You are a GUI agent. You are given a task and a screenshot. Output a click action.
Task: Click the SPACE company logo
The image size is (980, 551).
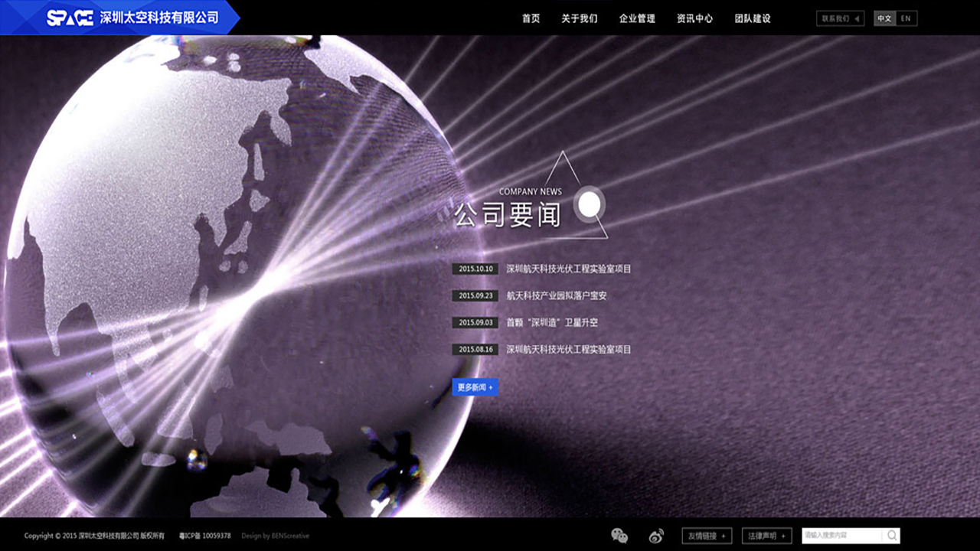click(x=70, y=18)
